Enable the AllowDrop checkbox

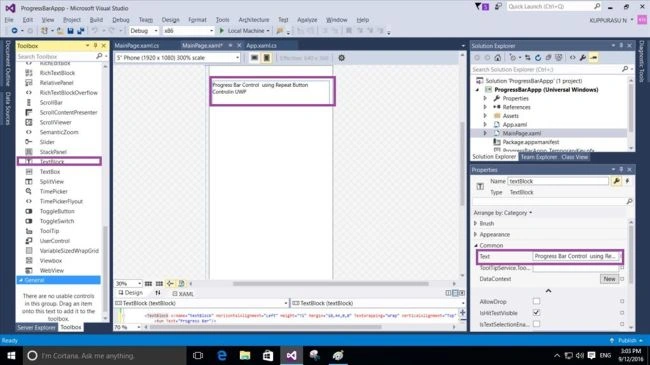(x=536, y=302)
